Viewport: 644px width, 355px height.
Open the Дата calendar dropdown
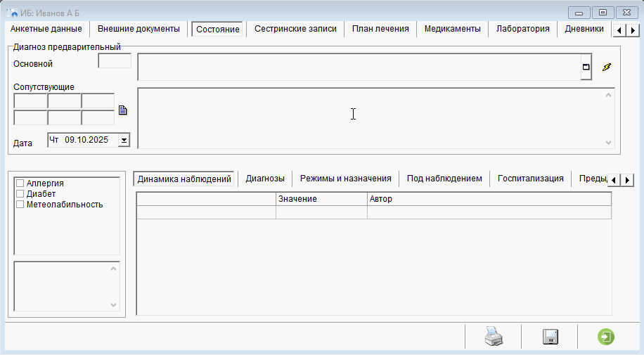124,140
